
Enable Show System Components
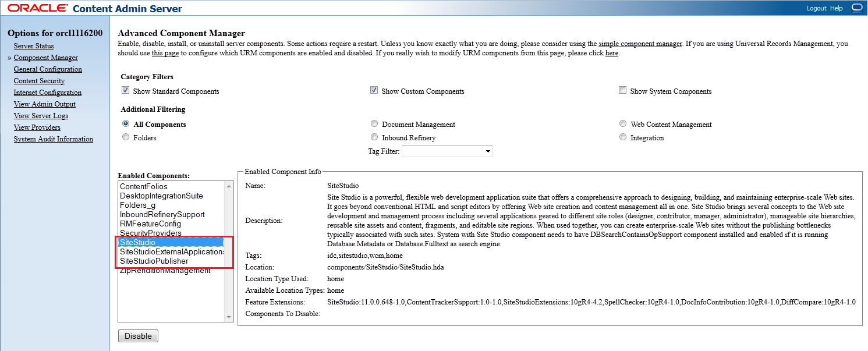[623, 90]
